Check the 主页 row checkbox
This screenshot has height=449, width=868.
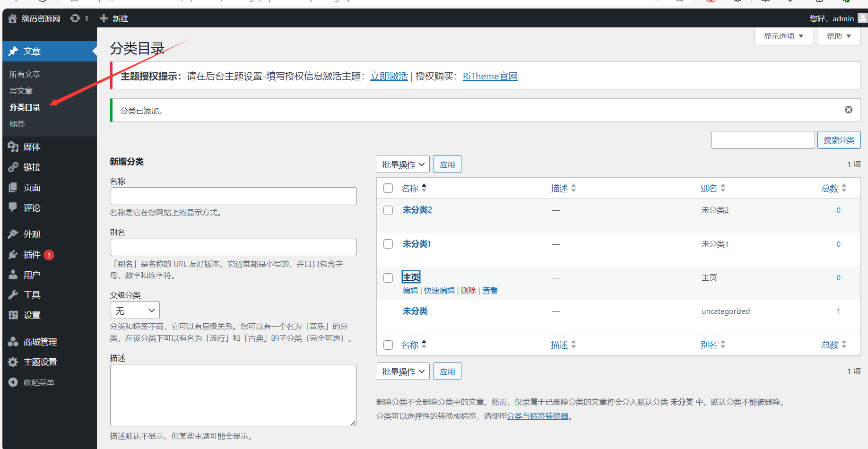coord(388,278)
